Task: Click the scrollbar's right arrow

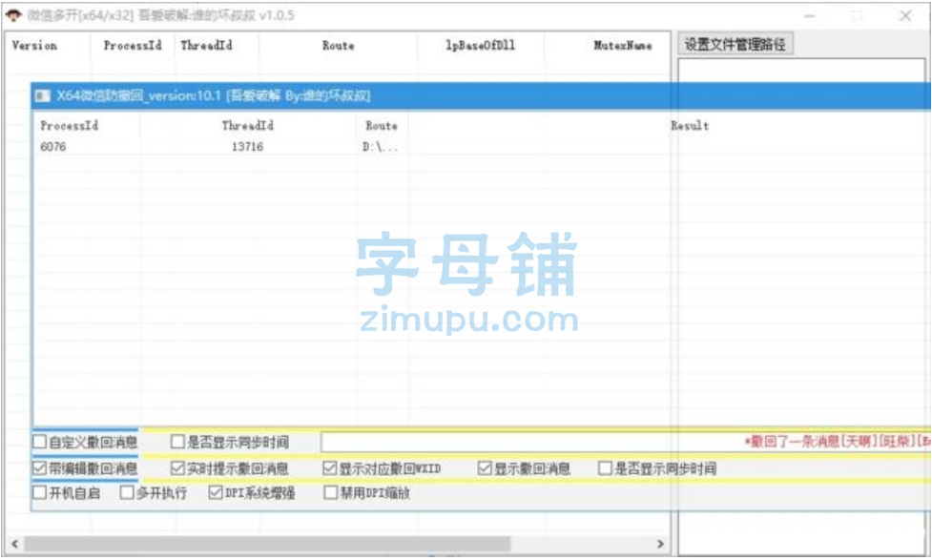Action: pyautogui.click(x=660, y=544)
